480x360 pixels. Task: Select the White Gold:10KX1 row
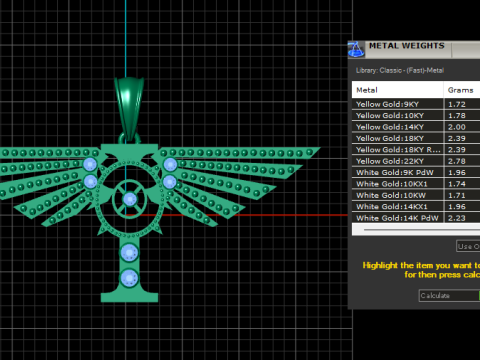pos(416,184)
